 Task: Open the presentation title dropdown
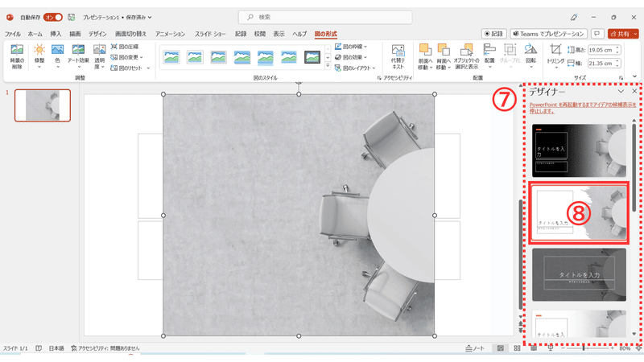tap(150, 17)
